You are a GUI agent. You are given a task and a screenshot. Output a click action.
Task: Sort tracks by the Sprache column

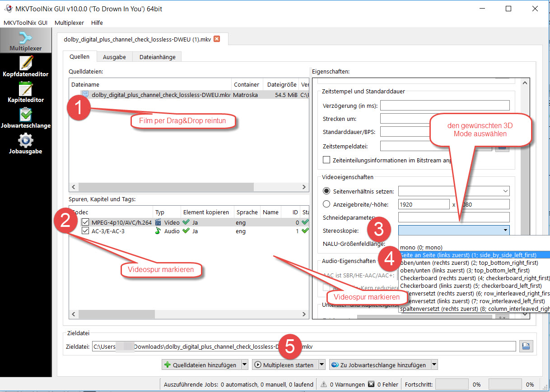tap(247, 212)
